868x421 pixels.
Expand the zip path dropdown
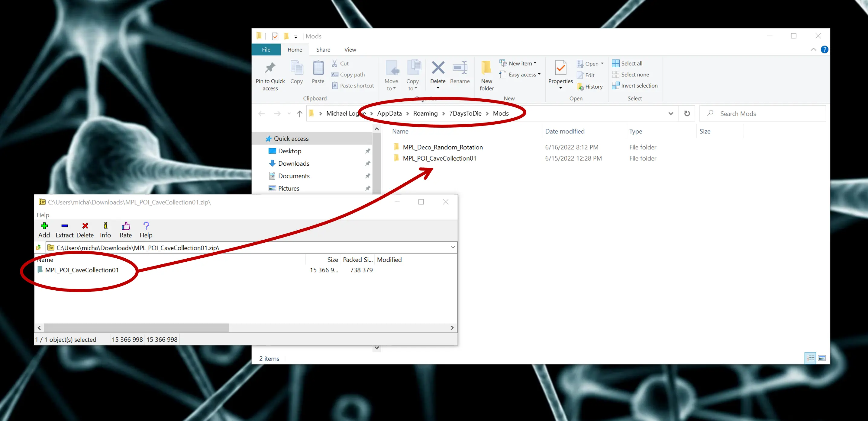coord(453,247)
